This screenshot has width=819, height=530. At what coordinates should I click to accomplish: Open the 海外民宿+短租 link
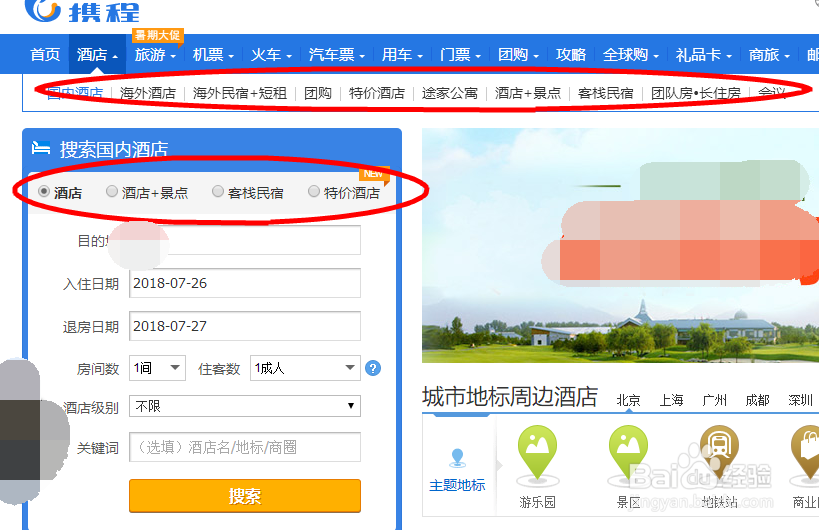pyautogui.click(x=240, y=93)
